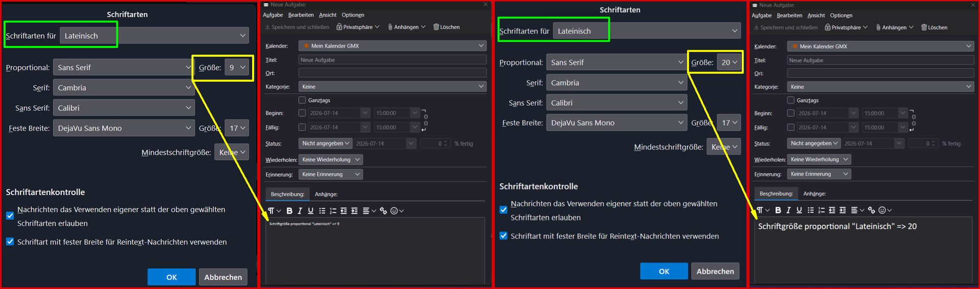980x289 pixels.
Task: Open Wiederholen dropdown in task window showing '=> 20'
Action: [x=819, y=159]
